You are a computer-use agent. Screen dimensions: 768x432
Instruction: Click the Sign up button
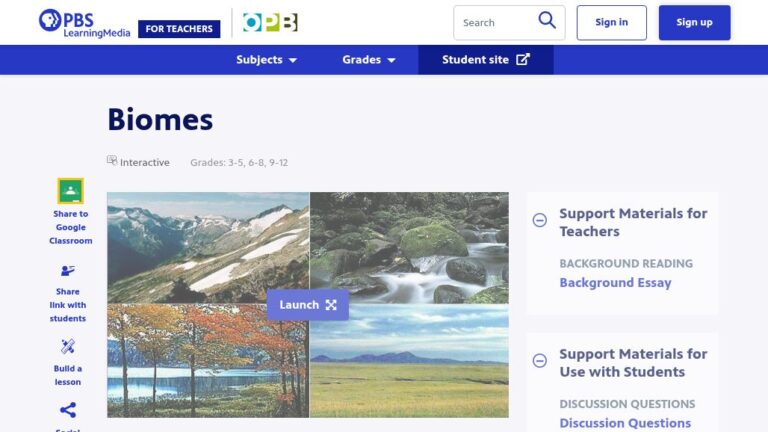pos(695,23)
